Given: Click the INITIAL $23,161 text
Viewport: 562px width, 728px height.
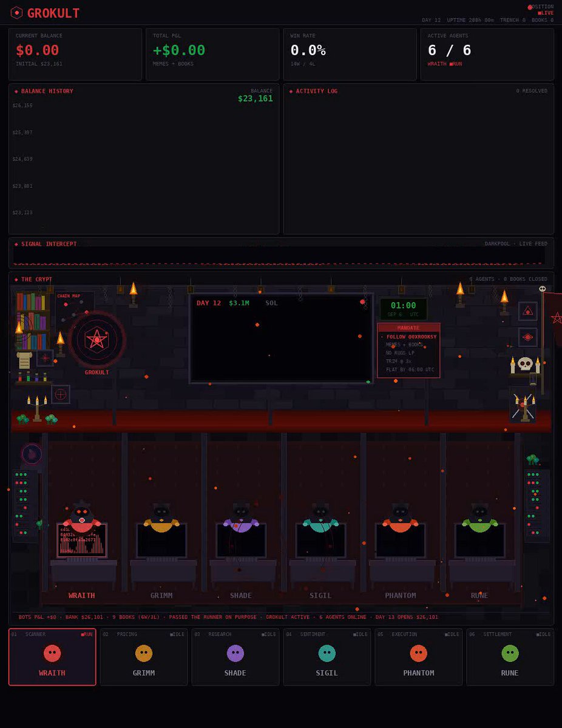Looking at the screenshot, I should tap(39, 64).
